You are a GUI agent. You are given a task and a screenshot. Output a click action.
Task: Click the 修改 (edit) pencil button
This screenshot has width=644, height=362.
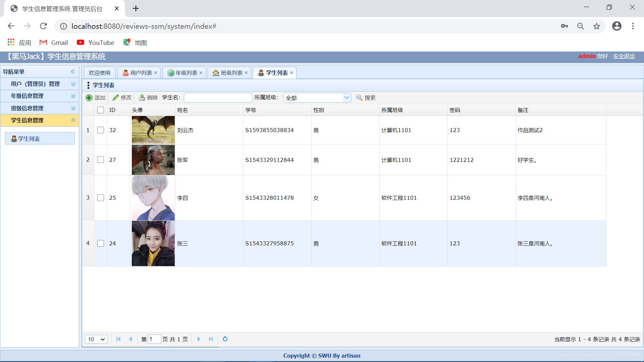point(122,98)
